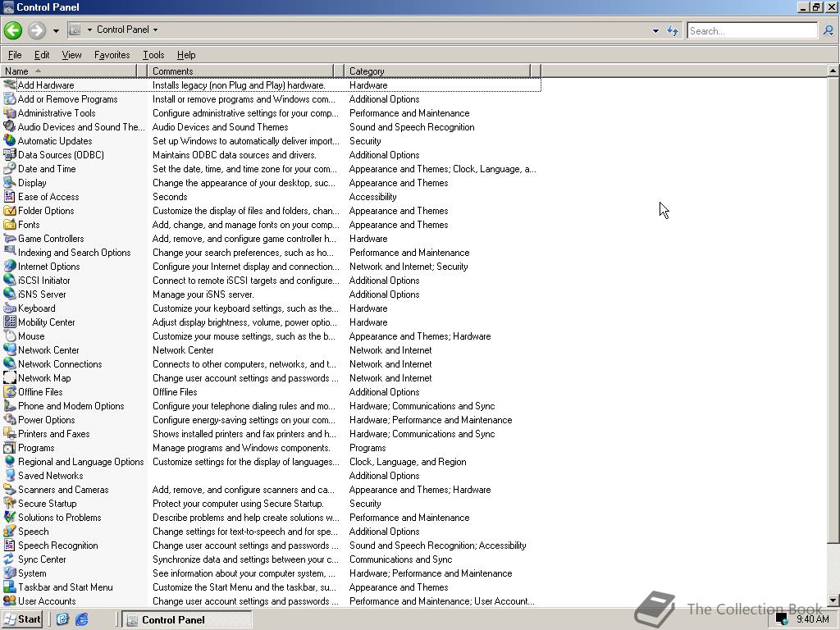Launch Internet Explorer from quick launch
The width and height of the screenshot is (840, 630).
(81, 619)
